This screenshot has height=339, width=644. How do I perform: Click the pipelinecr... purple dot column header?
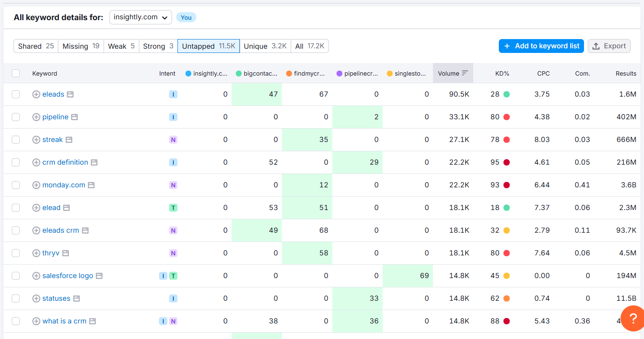tap(357, 74)
